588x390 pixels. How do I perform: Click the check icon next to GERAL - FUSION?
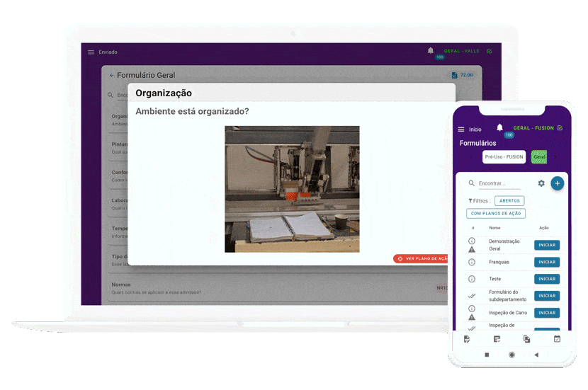pos(560,128)
